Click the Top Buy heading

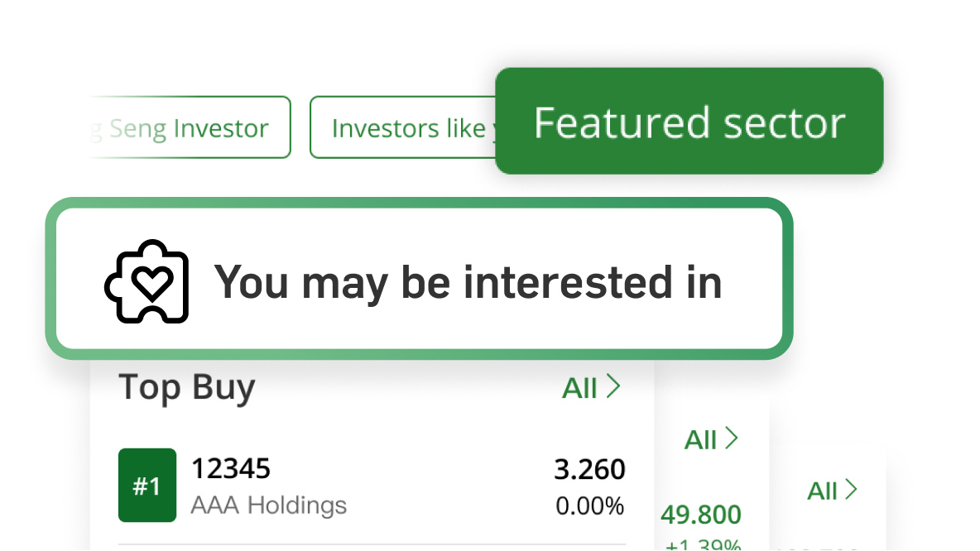tap(187, 387)
